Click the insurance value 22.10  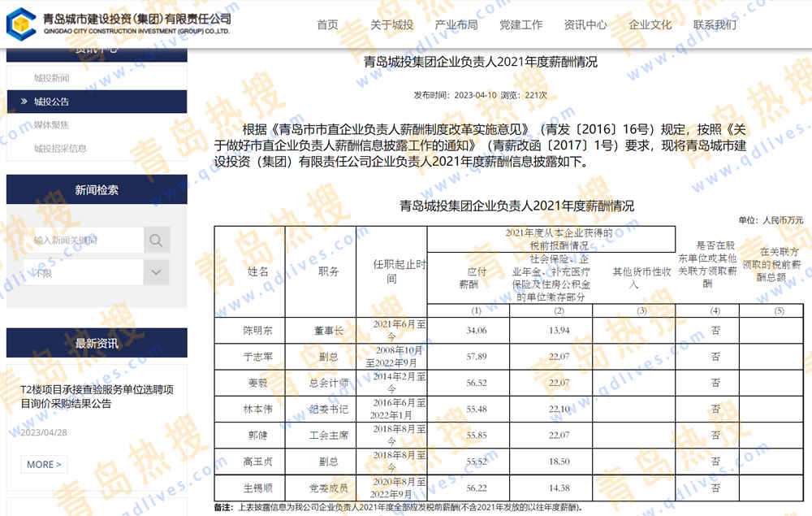559,410
